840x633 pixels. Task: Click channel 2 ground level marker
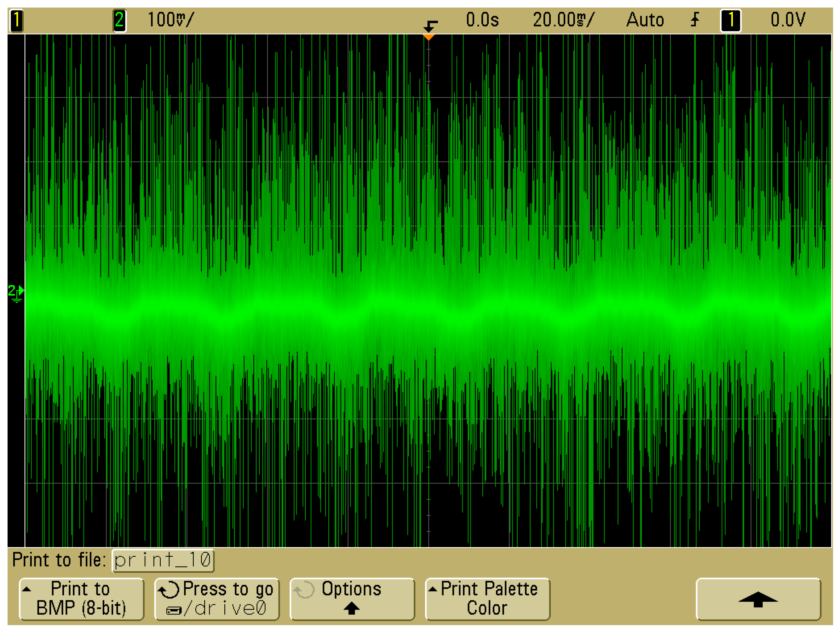pos(16,293)
